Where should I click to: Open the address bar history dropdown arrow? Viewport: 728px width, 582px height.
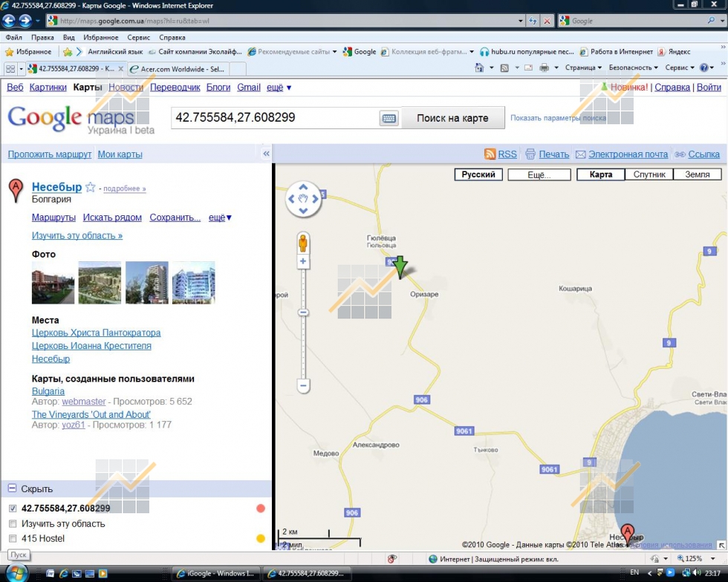[x=521, y=21]
